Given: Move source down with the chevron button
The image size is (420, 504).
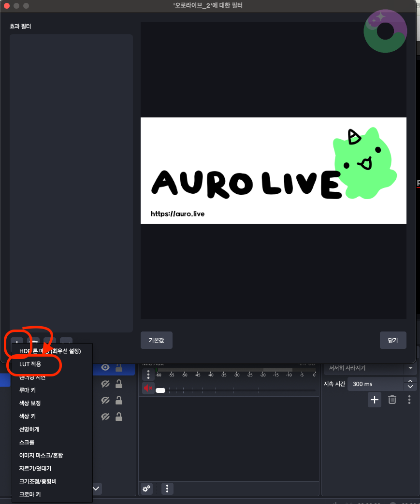Looking at the screenshot, I should click(96, 489).
